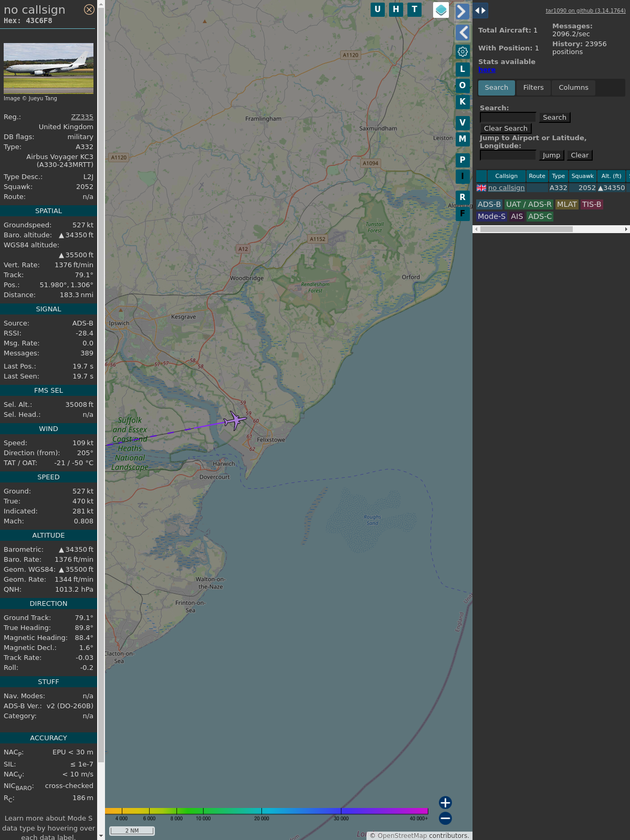Switch to the Filters tab
Image resolution: width=630 pixels, height=840 pixels.
tap(533, 88)
